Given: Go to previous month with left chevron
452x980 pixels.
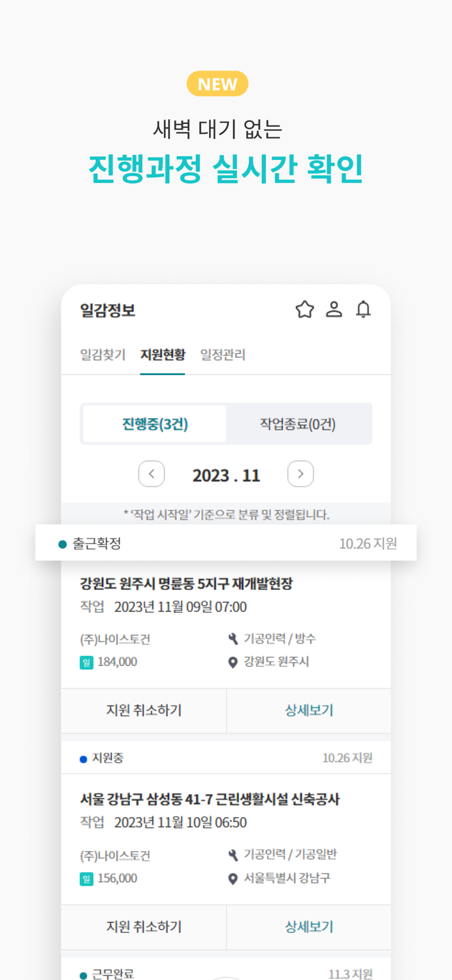Looking at the screenshot, I should click(x=152, y=474).
